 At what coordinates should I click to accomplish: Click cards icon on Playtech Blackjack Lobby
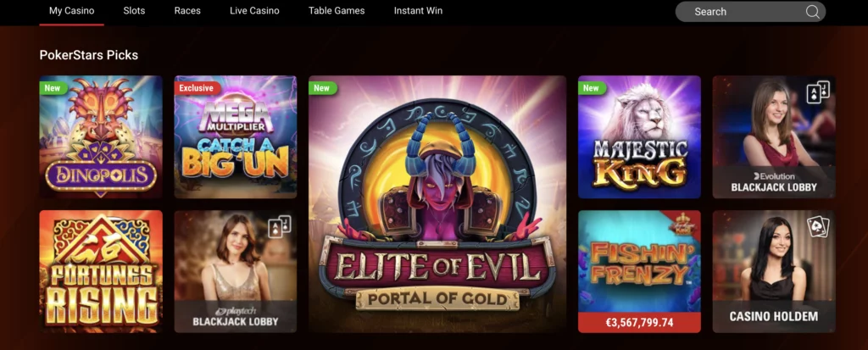point(280,226)
